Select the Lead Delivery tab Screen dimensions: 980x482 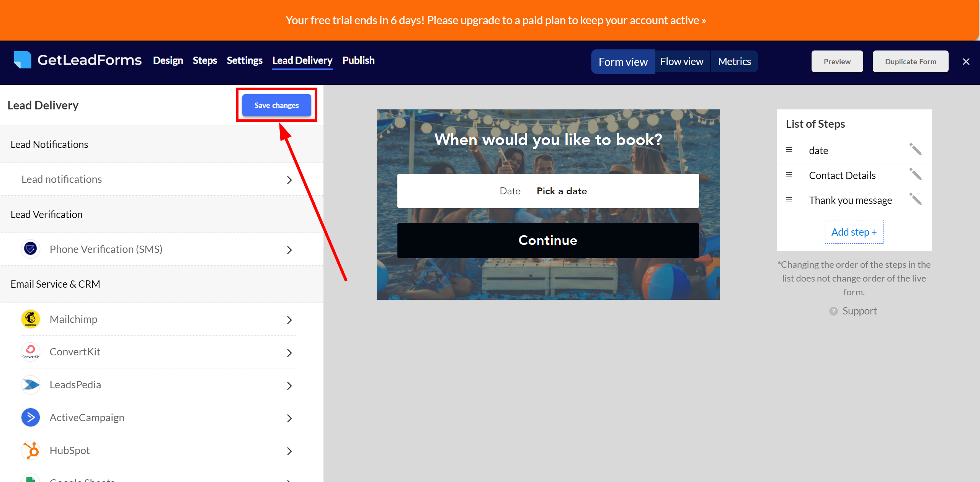tap(302, 60)
